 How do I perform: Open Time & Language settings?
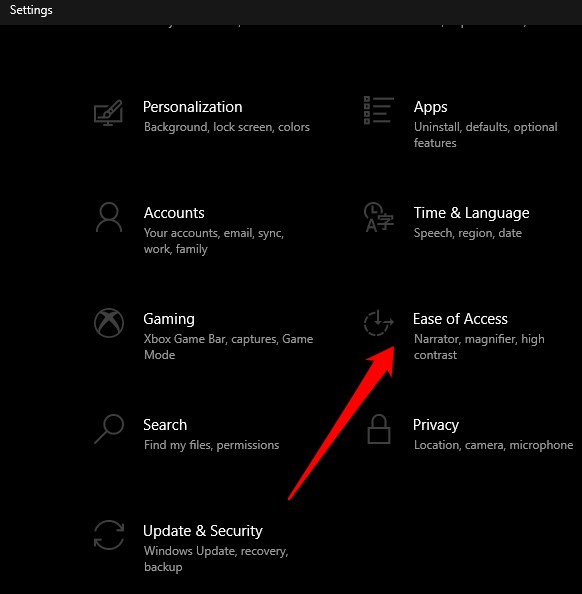[471, 213]
